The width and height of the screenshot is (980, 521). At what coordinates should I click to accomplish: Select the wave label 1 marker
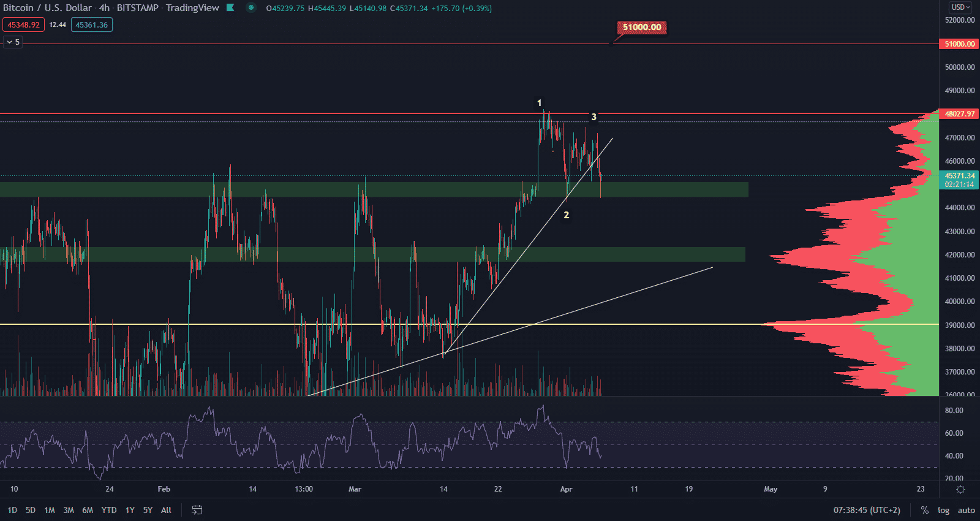point(539,103)
